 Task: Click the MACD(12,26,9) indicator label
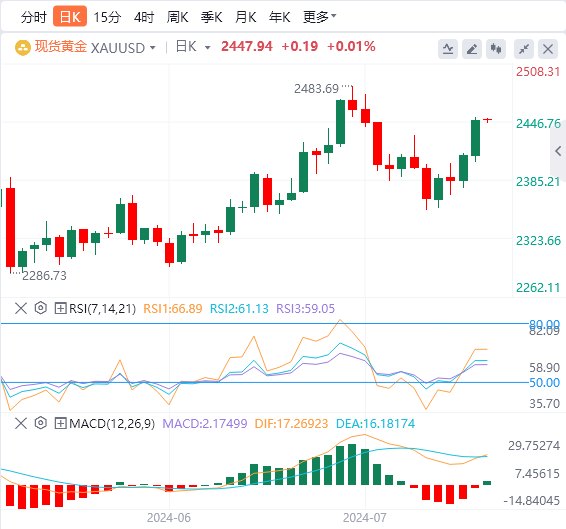pos(112,424)
